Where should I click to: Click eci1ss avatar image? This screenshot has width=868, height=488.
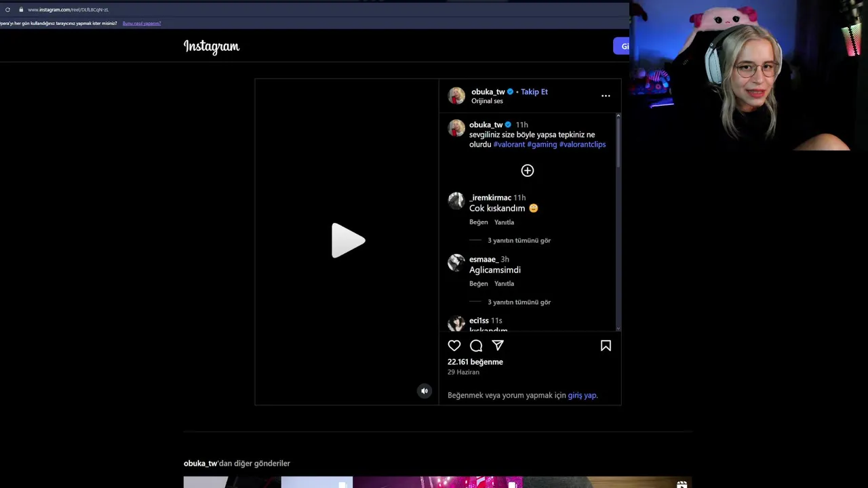pos(456,324)
